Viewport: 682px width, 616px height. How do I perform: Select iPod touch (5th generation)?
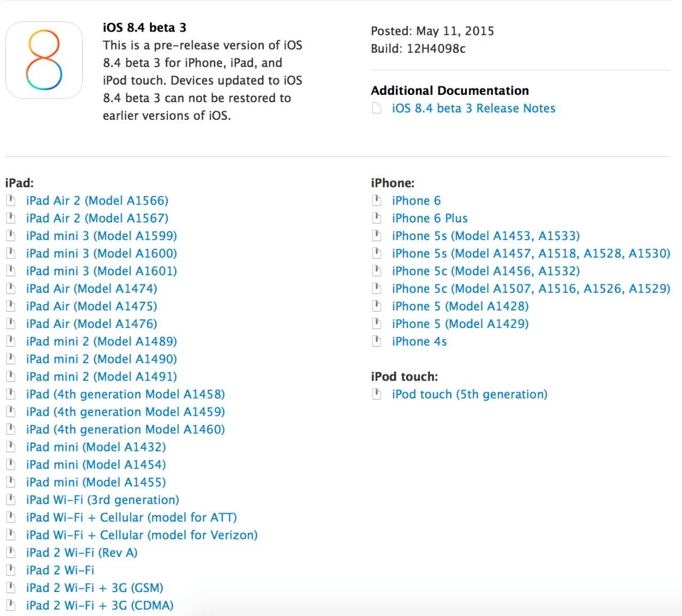[469, 393]
